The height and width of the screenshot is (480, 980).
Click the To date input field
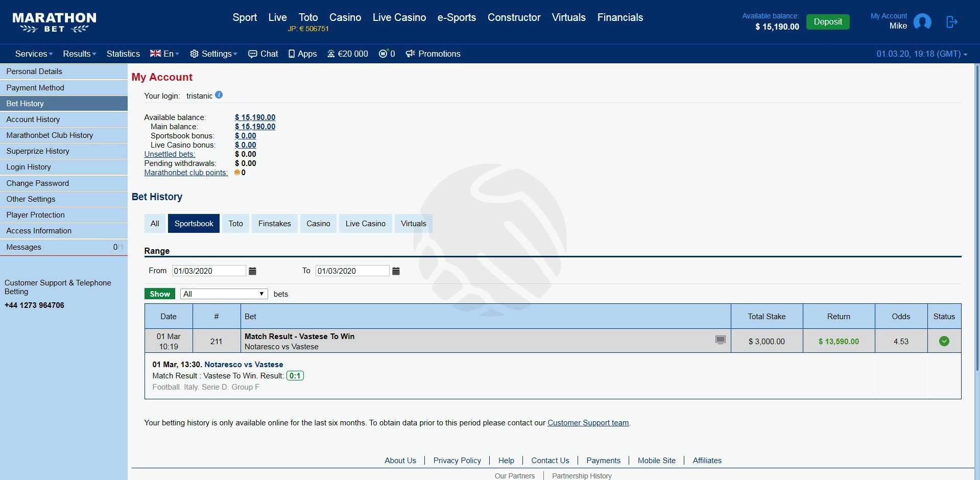[352, 271]
